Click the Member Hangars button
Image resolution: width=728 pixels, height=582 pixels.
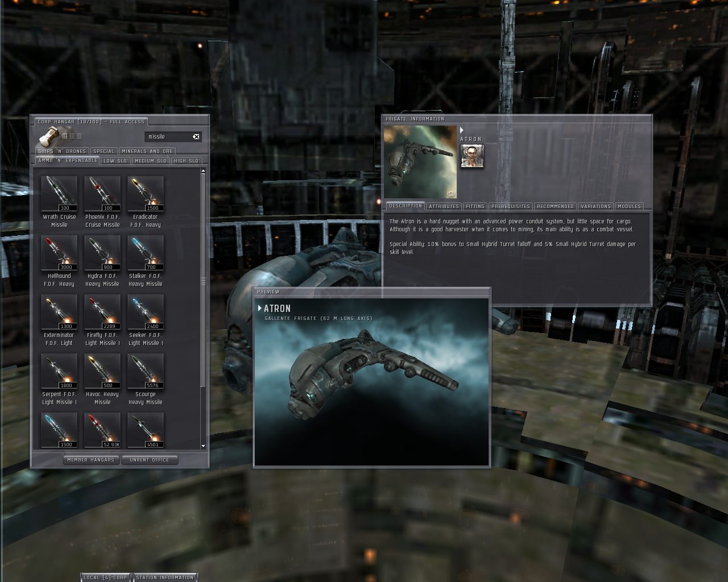pos(91,460)
